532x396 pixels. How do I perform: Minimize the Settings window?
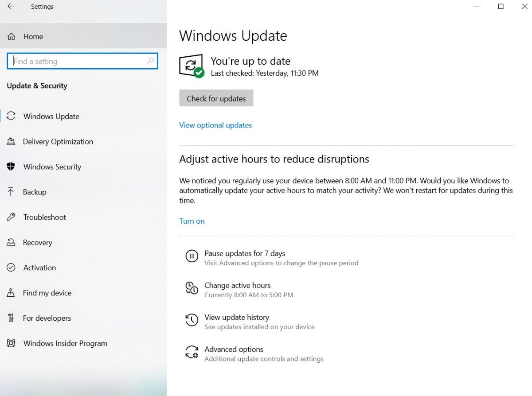click(x=477, y=7)
